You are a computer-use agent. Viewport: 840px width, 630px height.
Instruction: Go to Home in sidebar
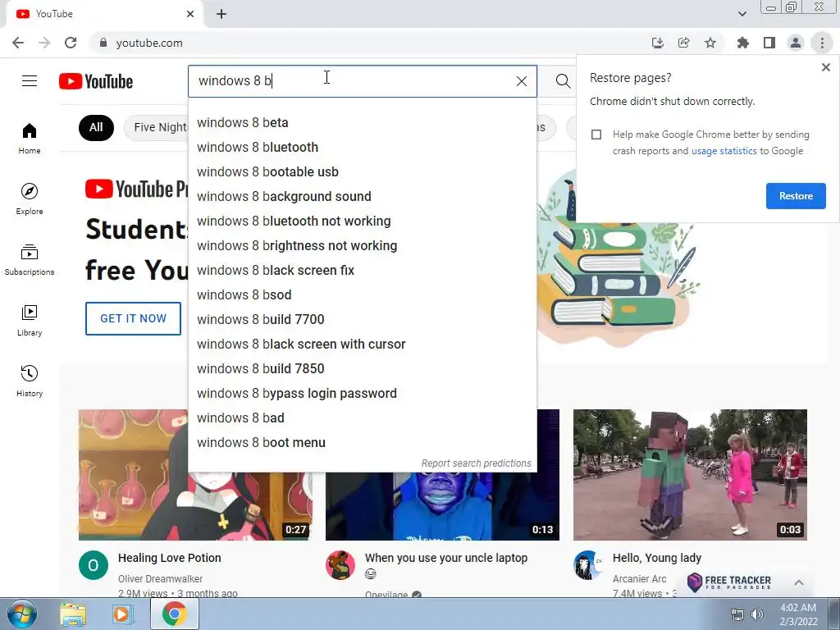click(30, 138)
